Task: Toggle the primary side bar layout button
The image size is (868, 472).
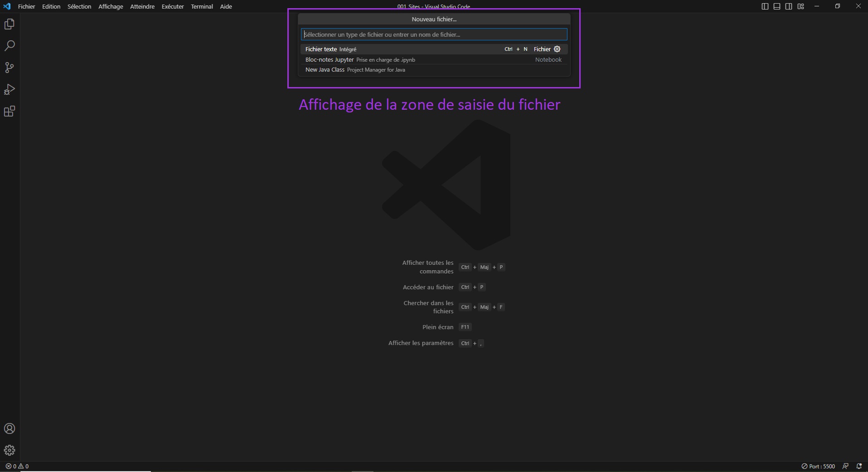Action: (765, 6)
